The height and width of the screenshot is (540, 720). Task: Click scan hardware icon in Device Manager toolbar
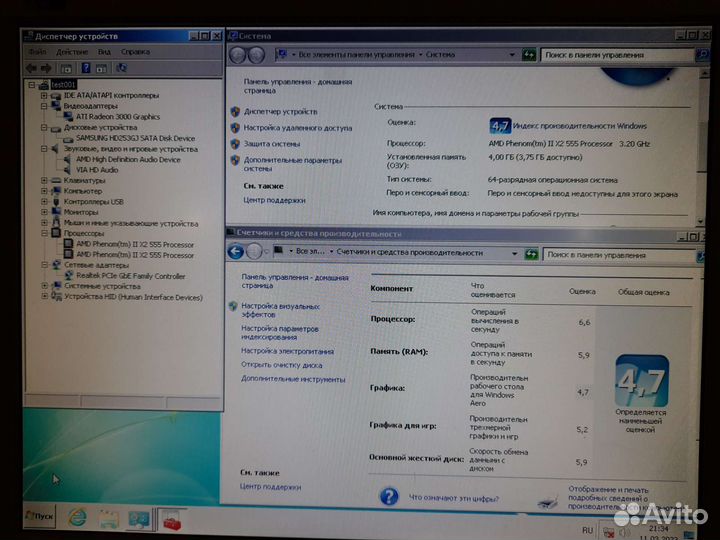point(121,68)
